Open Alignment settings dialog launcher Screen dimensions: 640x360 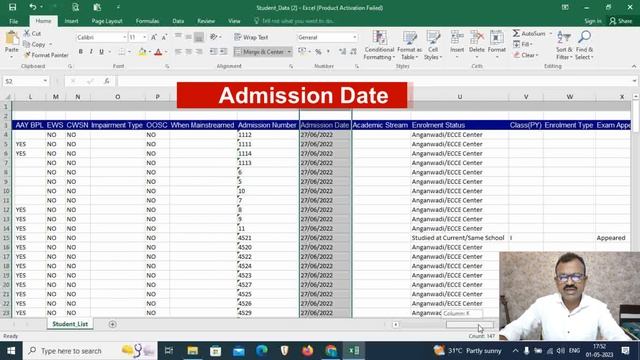(291, 66)
